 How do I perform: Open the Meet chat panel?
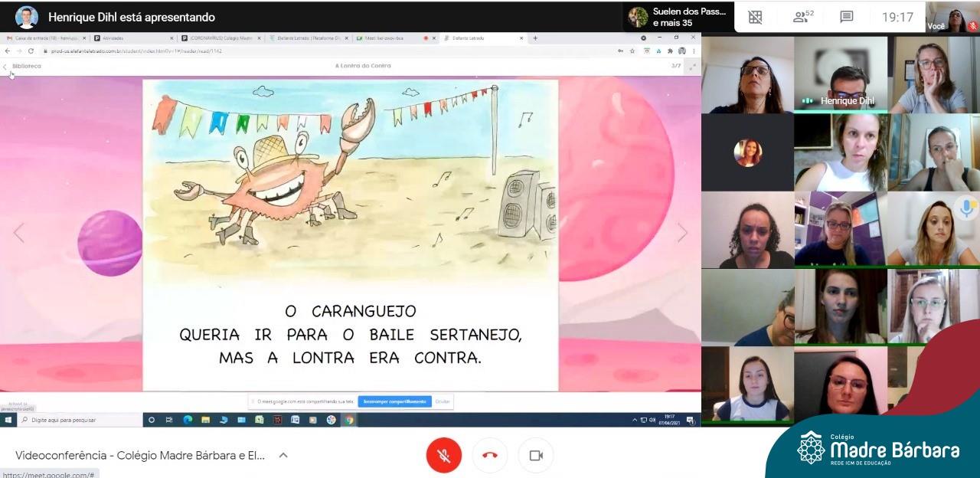point(846,17)
